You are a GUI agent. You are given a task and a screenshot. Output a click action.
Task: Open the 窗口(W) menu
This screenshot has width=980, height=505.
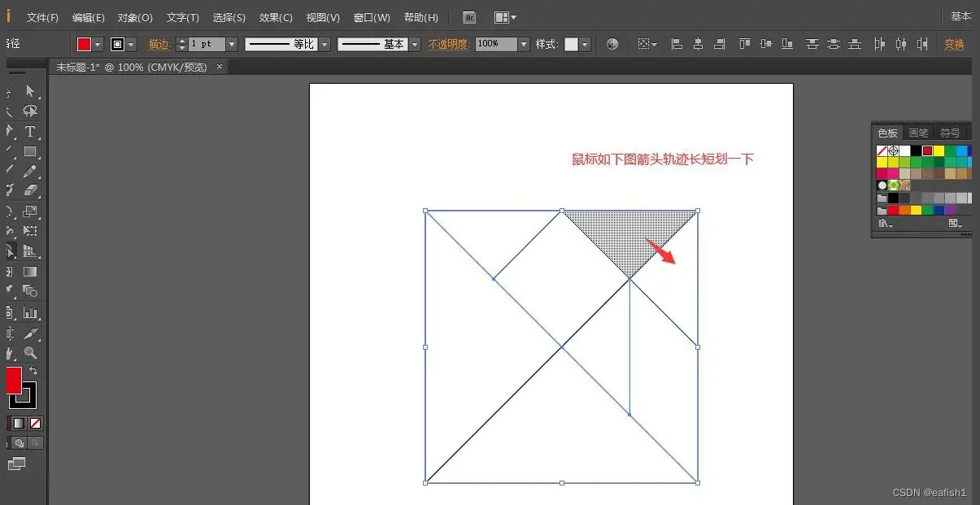tap(371, 17)
